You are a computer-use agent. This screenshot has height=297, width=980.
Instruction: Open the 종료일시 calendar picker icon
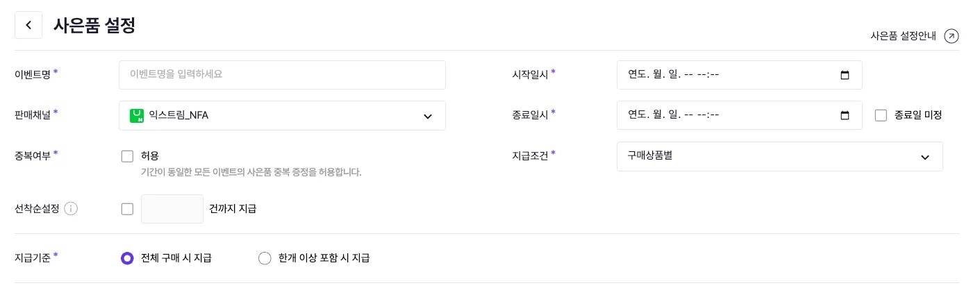tap(845, 115)
